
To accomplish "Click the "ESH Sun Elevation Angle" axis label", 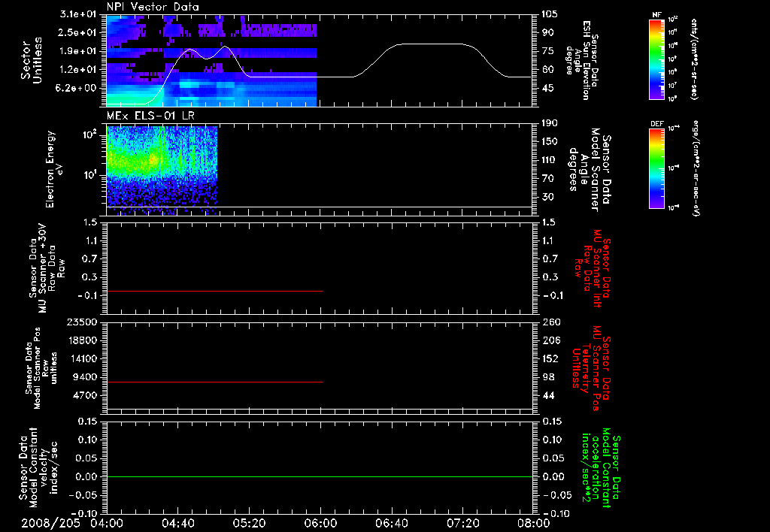I will tap(581, 60).
